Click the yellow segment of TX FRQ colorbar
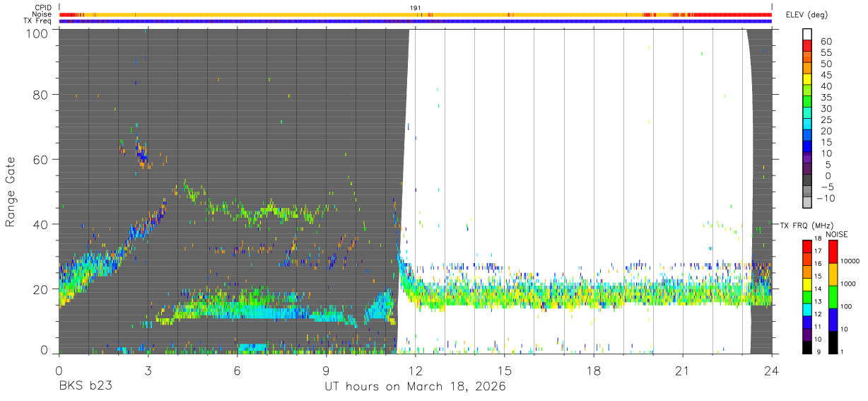The image size is (868, 401). 807,283
